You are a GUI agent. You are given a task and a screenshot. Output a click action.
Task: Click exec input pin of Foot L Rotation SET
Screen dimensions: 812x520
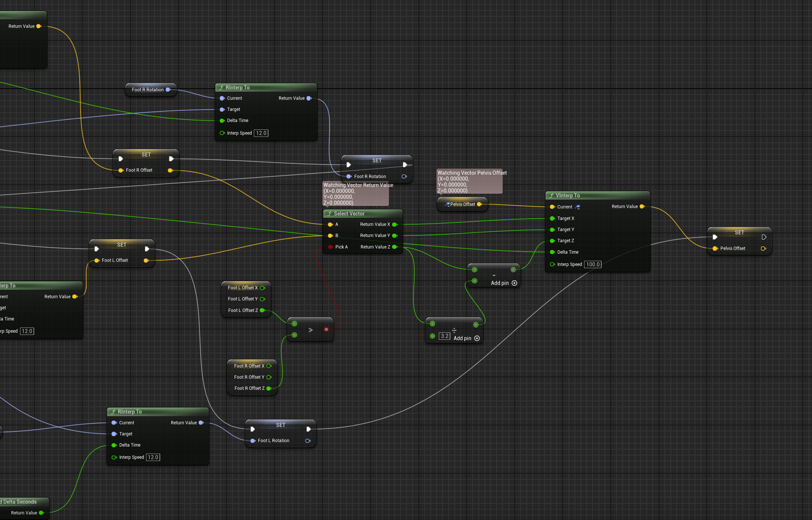coord(253,429)
